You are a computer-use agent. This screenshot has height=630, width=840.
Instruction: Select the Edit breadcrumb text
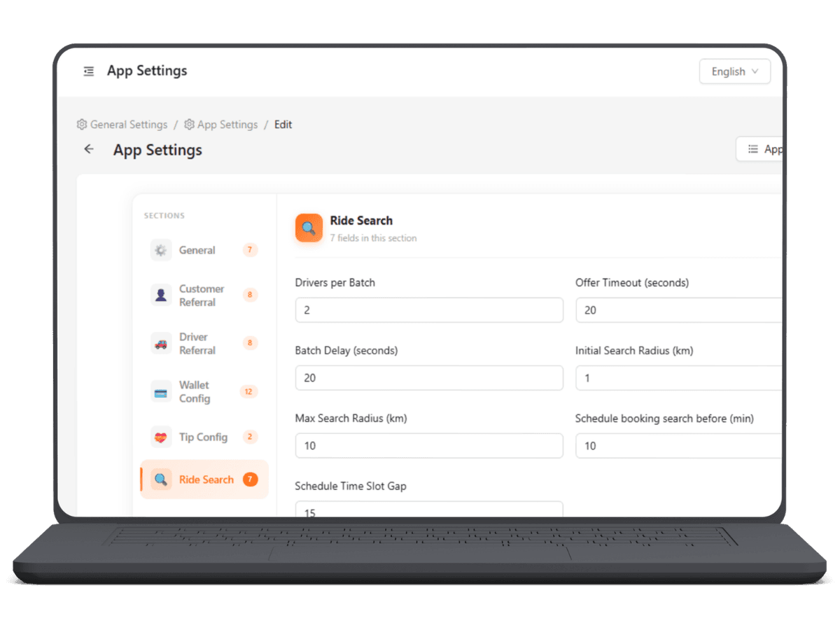click(283, 125)
